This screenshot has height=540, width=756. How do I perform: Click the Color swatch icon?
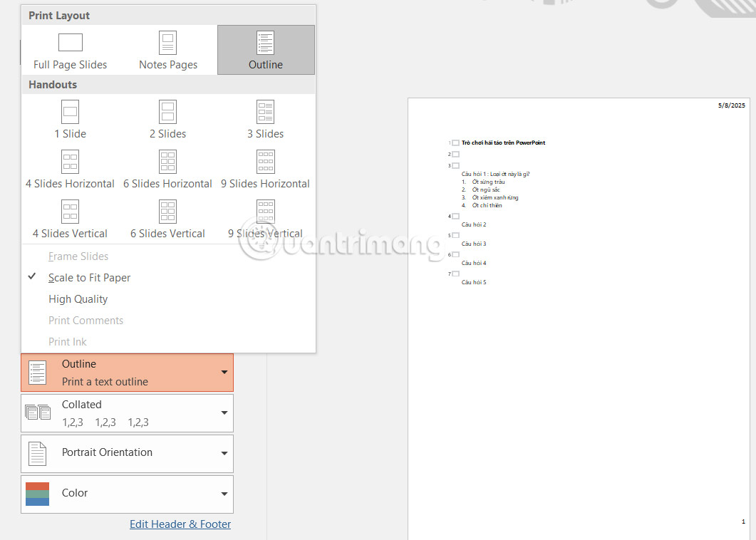point(37,493)
